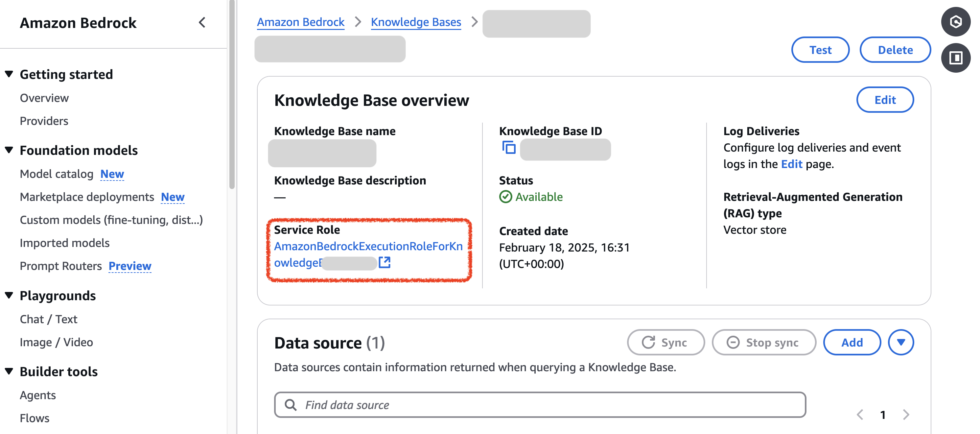This screenshot has width=980, height=434.
Task: Click the Test button
Action: pyautogui.click(x=820, y=50)
